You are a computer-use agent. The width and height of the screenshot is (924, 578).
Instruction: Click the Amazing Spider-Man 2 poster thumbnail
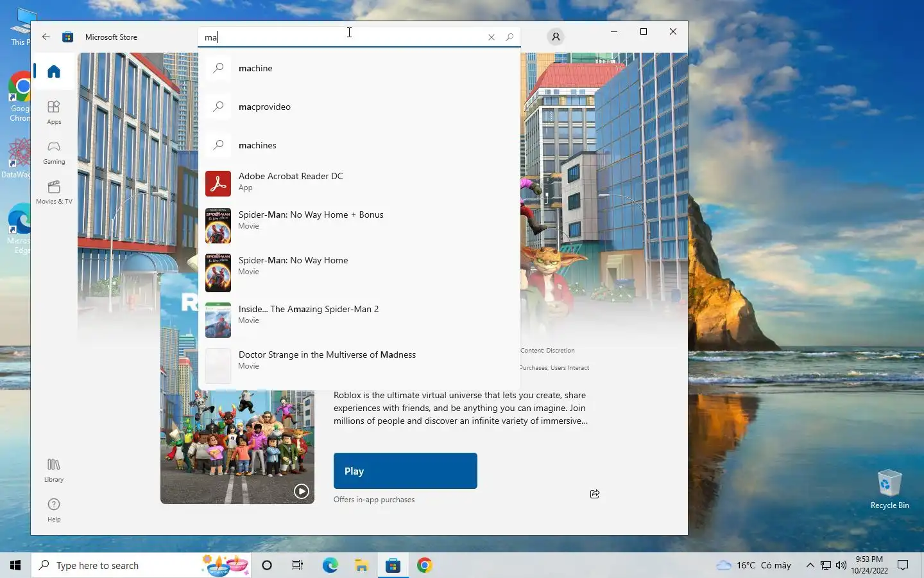[218, 320]
